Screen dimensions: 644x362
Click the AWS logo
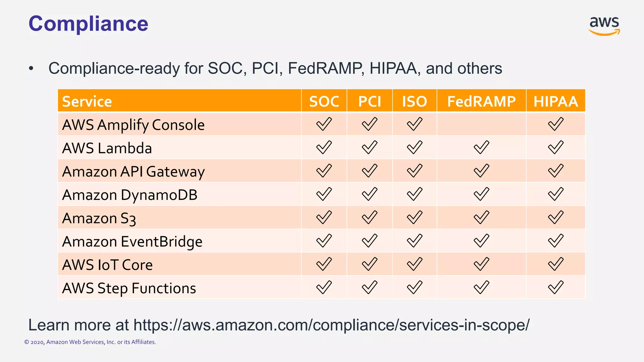(604, 26)
